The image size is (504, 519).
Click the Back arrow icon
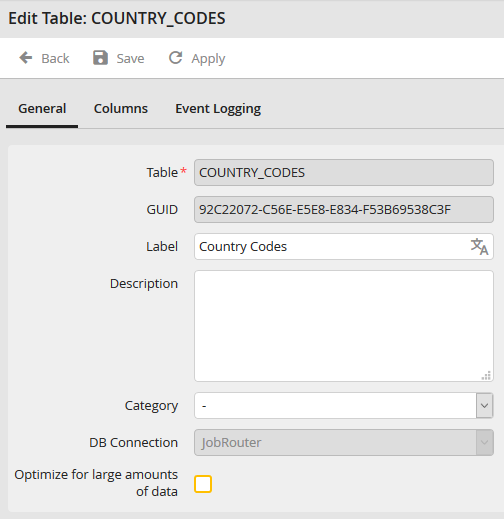click(26, 58)
